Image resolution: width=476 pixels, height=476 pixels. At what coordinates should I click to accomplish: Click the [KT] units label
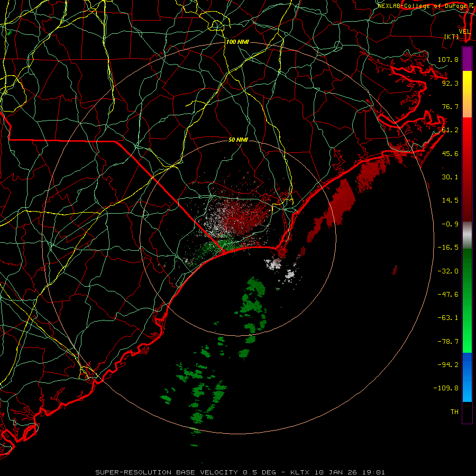click(x=452, y=36)
